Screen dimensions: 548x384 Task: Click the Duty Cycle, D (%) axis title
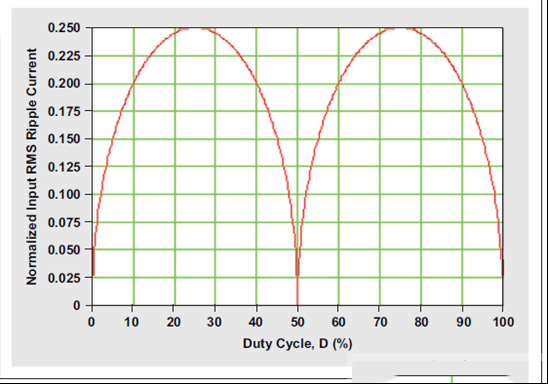coord(297,343)
